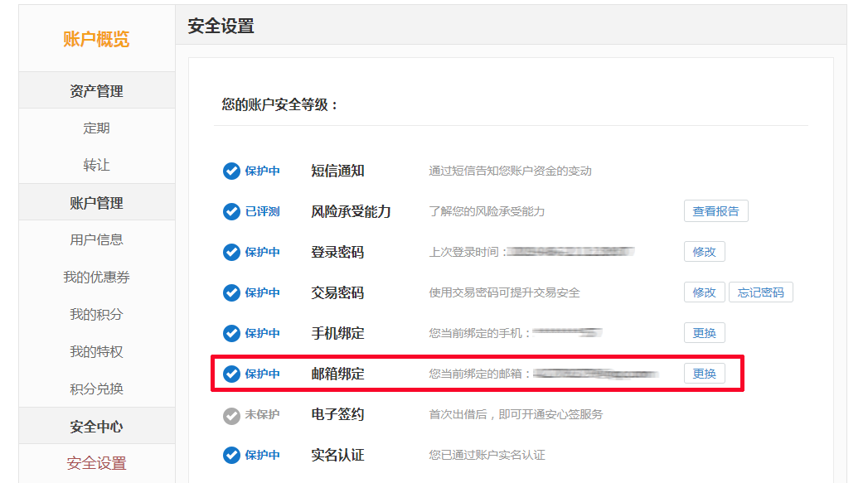Go to 转让 in the sidebar

coord(96,166)
